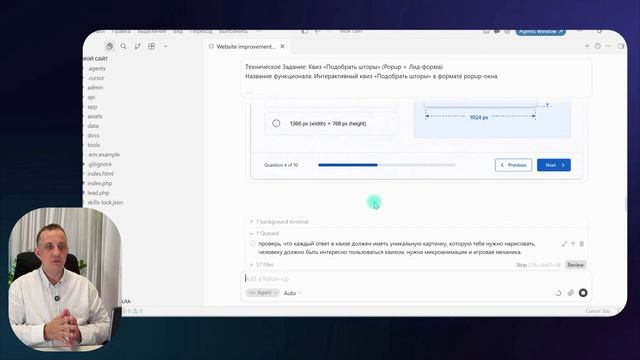Image resolution: width=640 pixels, height=360 pixels.
Task: Expand the admin folder
Action: [x=95, y=88]
